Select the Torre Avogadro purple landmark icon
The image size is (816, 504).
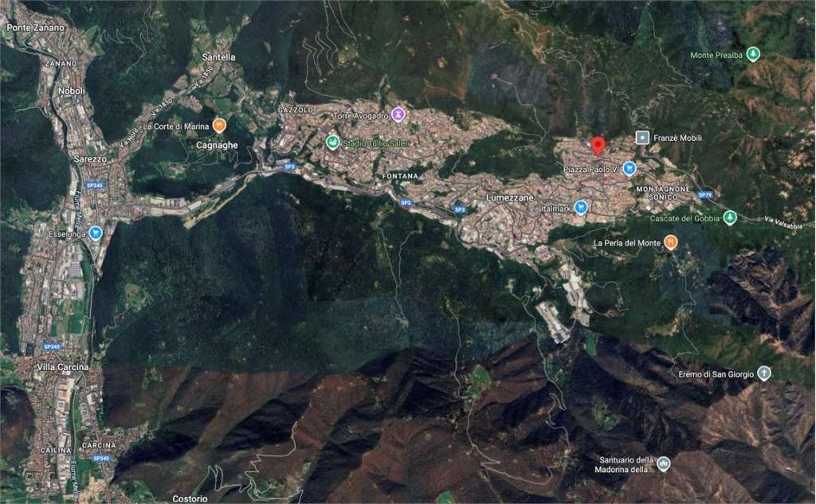tap(399, 115)
